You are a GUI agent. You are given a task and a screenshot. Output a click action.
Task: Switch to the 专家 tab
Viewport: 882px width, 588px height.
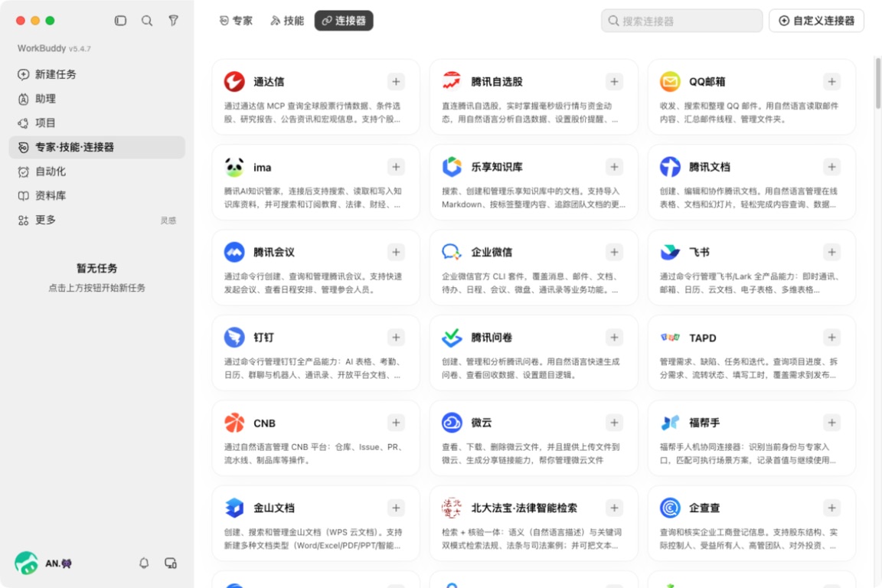click(236, 21)
